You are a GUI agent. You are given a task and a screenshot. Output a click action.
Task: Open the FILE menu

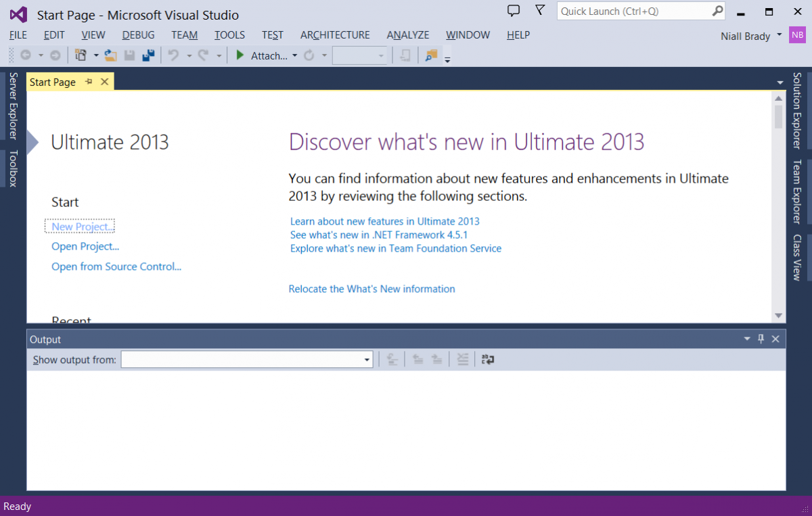pos(18,34)
